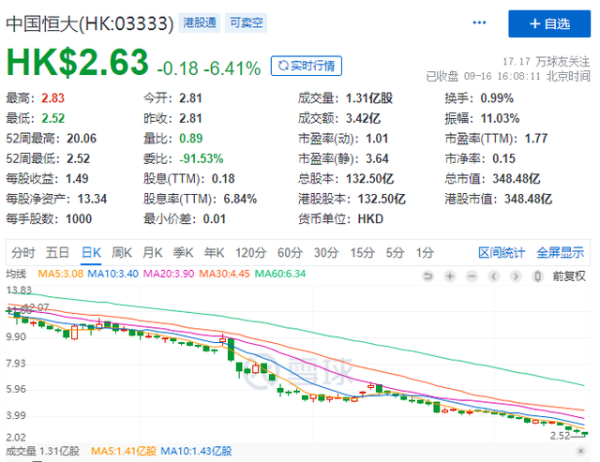Viewport: 600px width, 462px height.
Task: Switch to 15分 interval tab
Action: tap(363, 253)
